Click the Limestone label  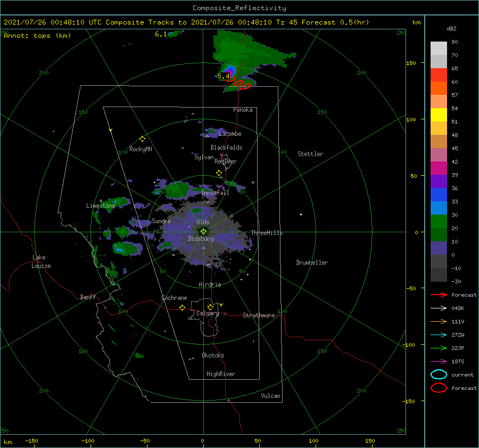tap(101, 206)
